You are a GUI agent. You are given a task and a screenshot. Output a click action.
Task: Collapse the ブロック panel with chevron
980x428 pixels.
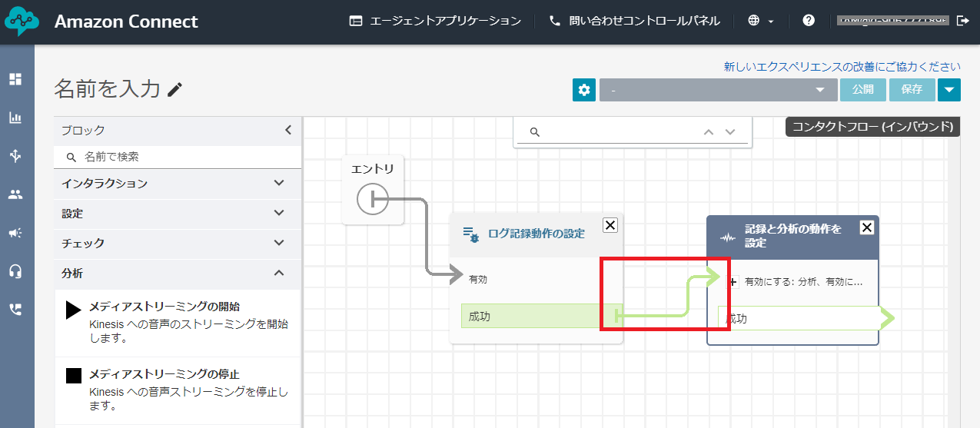tap(288, 130)
